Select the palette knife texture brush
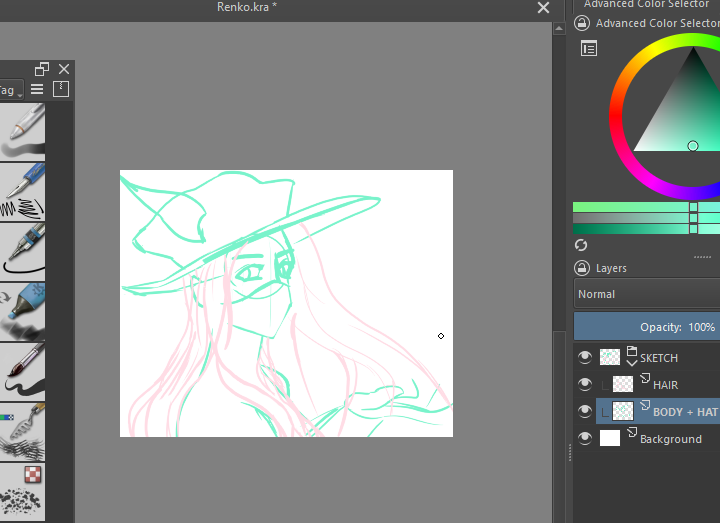The height and width of the screenshot is (523, 720). [x=22, y=432]
